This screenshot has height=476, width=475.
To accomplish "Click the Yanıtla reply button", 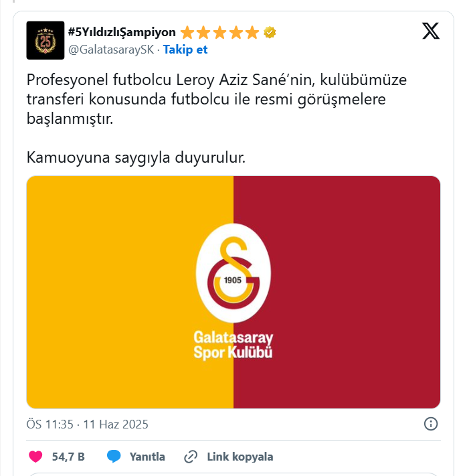I will [x=147, y=457].
